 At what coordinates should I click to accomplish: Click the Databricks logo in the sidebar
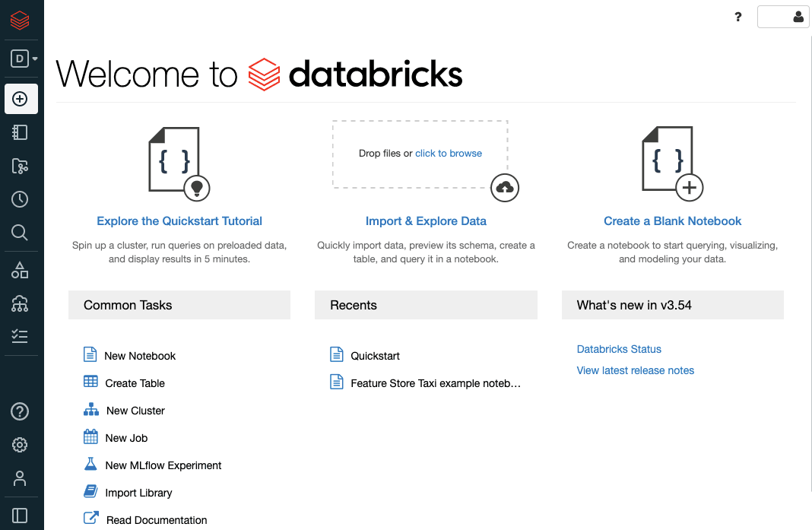tap(20, 21)
